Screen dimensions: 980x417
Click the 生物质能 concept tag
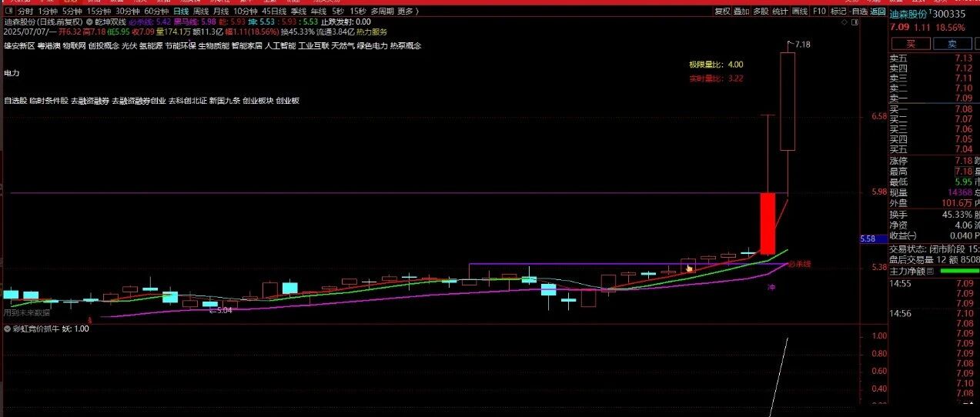(x=213, y=46)
